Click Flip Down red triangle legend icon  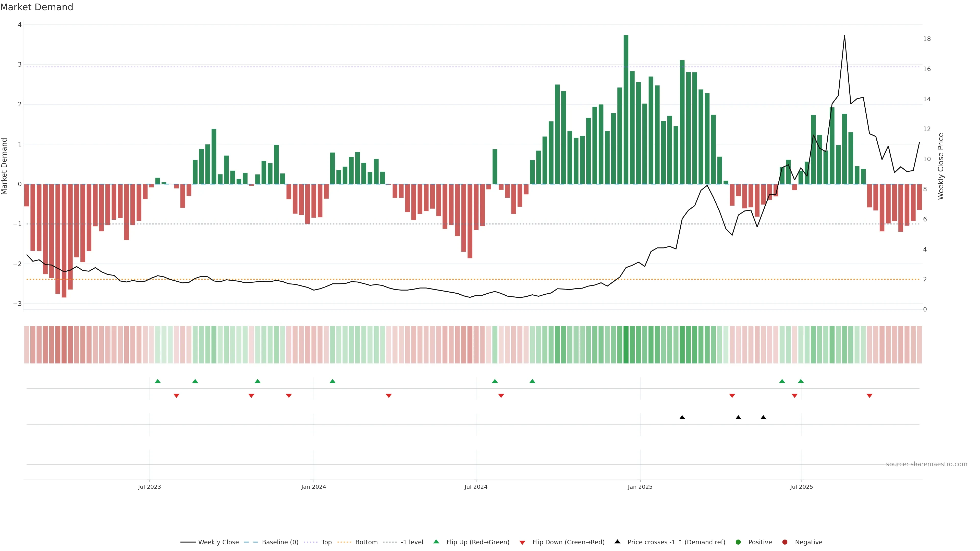[522, 542]
